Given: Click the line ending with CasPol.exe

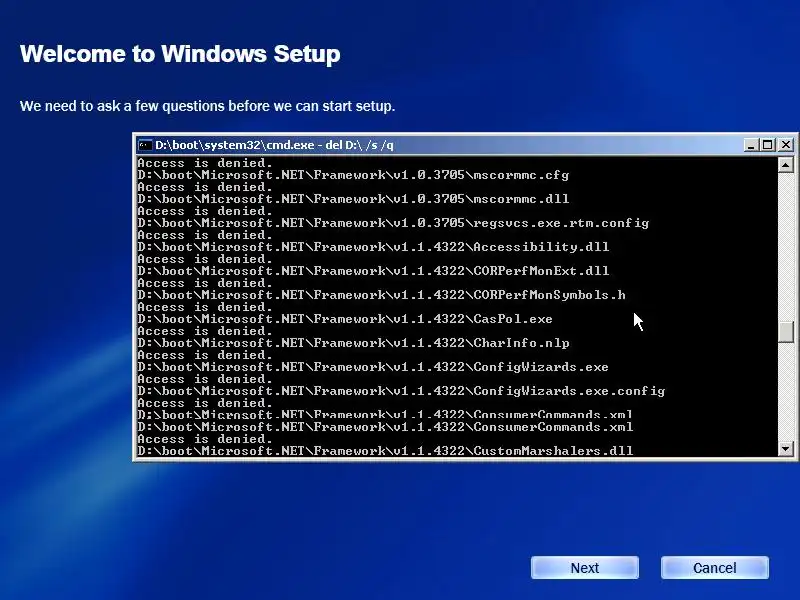Looking at the screenshot, I should click(345, 319).
